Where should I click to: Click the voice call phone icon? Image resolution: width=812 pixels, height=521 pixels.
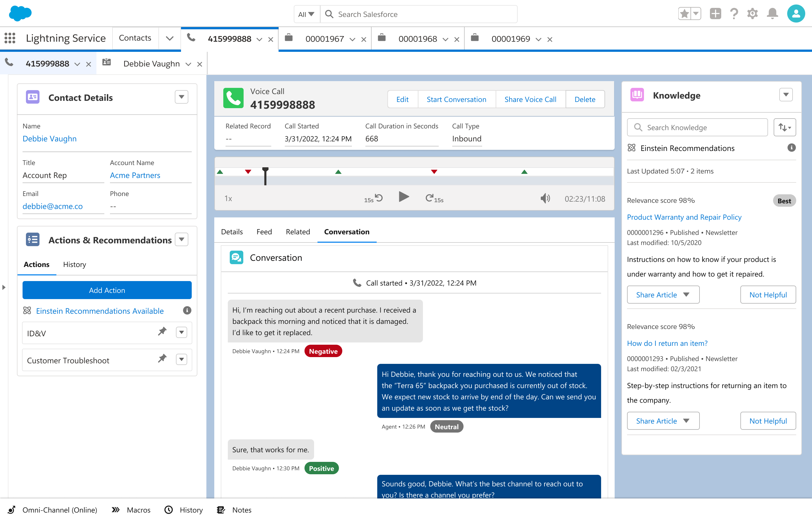tap(233, 99)
